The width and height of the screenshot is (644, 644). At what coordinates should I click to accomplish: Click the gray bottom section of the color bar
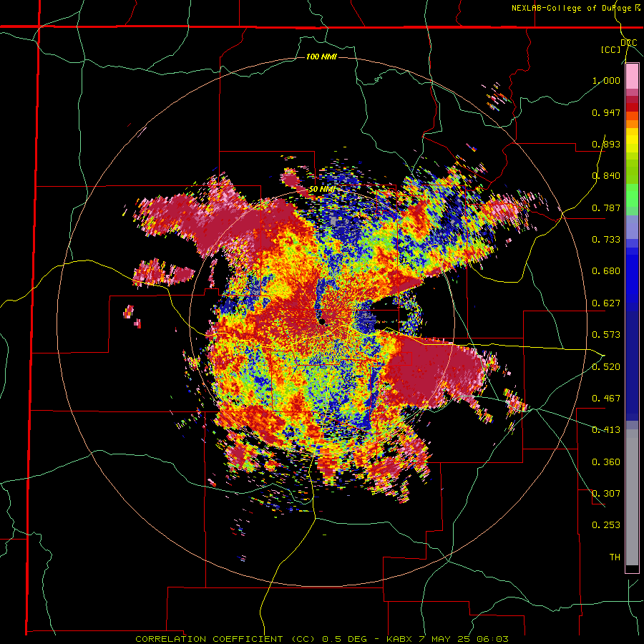632,497
